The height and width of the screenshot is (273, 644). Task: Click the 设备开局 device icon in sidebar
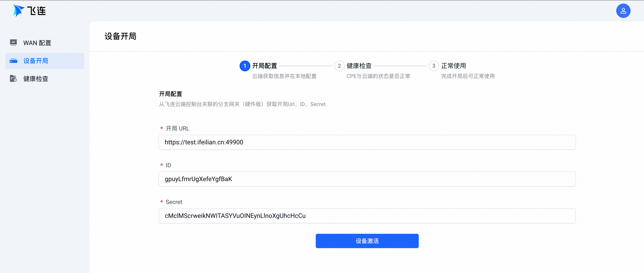point(13,61)
